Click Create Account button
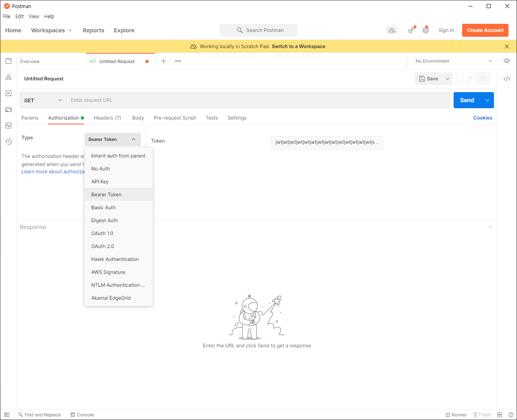Image resolution: width=517 pixels, height=420 pixels. (x=485, y=30)
